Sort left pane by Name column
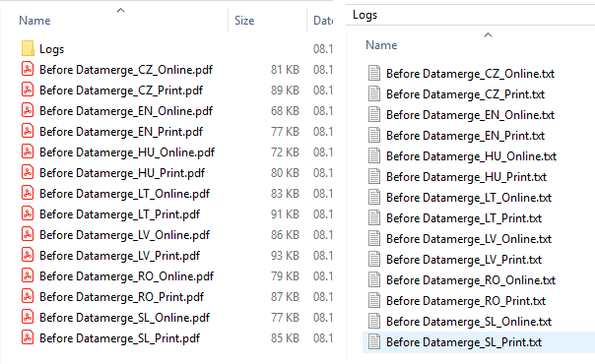 (x=34, y=21)
